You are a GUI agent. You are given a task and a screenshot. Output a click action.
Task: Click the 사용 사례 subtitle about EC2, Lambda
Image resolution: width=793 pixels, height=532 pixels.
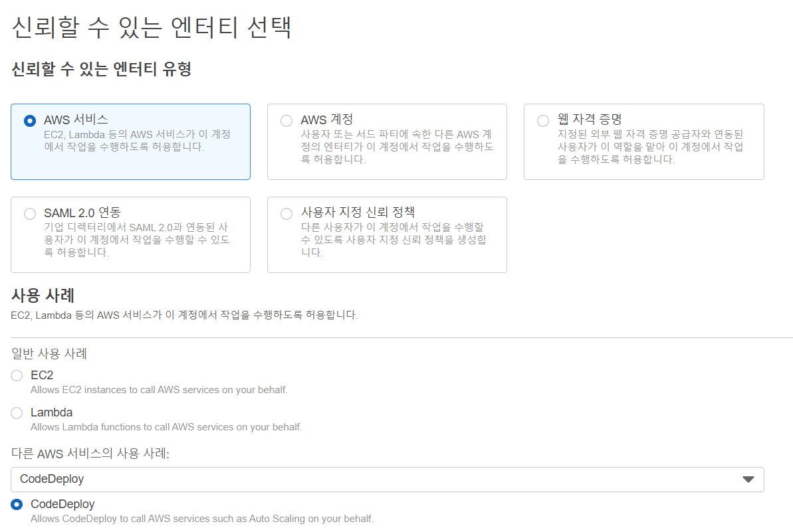[184, 315]
